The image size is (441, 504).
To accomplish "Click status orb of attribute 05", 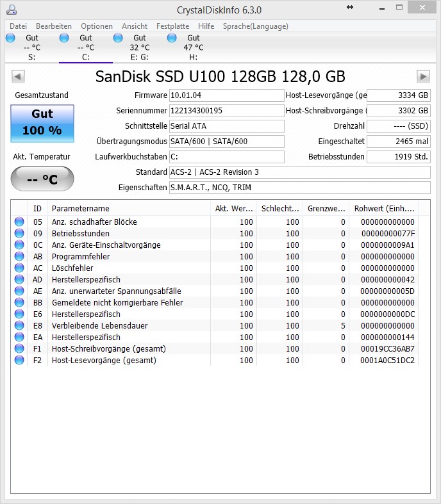I will [x=19, y=222].
